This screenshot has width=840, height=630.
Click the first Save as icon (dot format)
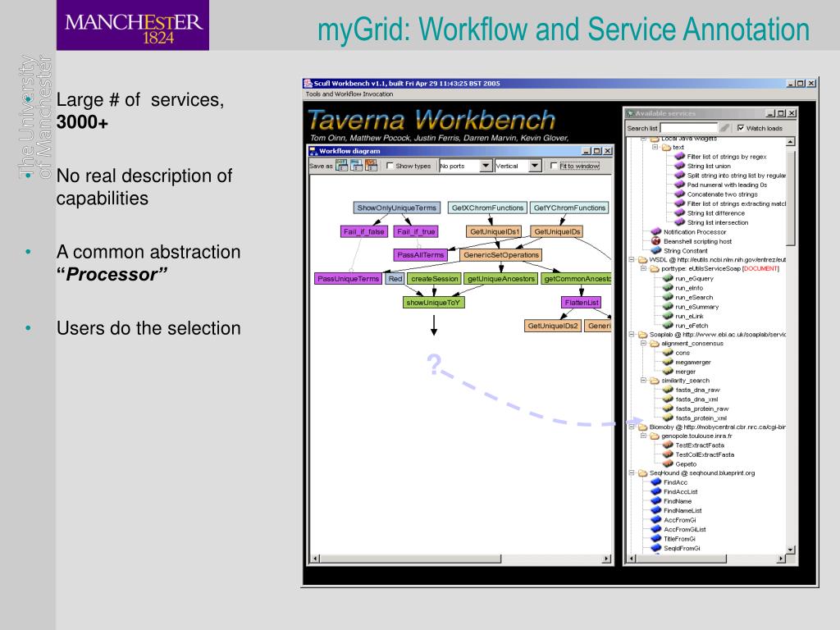341,165
